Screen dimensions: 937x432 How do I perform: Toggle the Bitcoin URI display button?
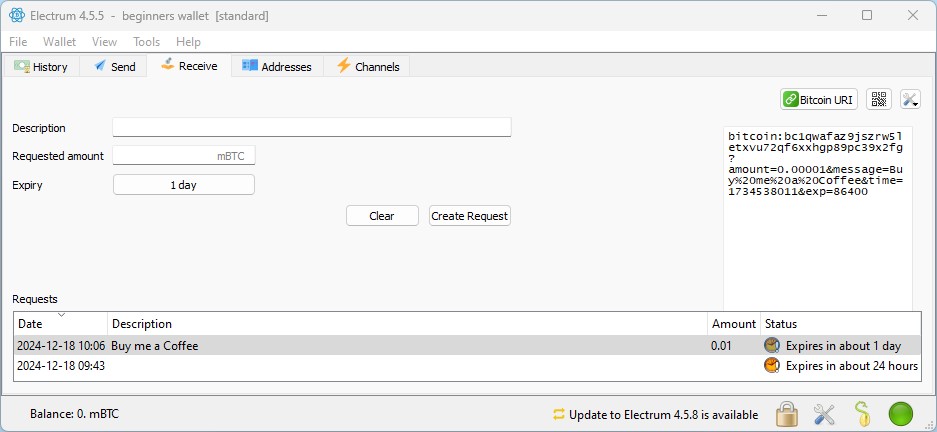819,99
